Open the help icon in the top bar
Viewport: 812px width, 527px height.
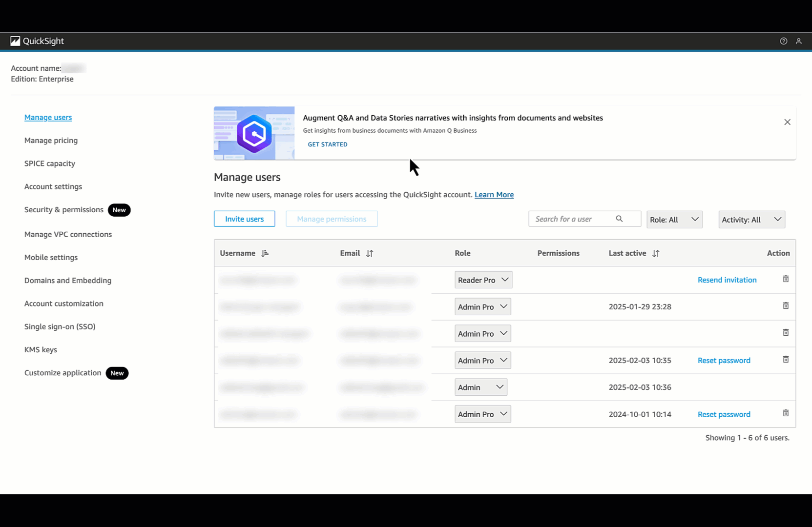[x=784, y=41]
